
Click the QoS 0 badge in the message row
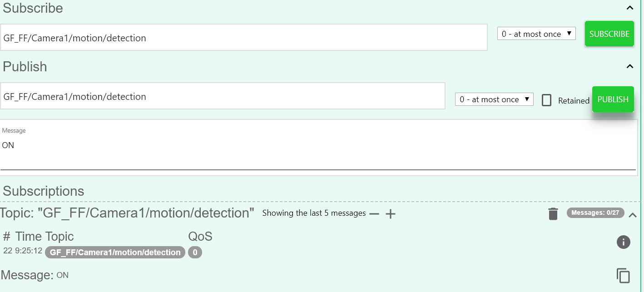[195, 252]
